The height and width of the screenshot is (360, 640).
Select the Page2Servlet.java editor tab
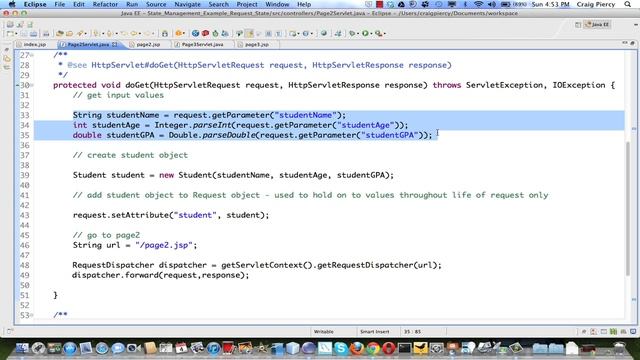[88, 44]
